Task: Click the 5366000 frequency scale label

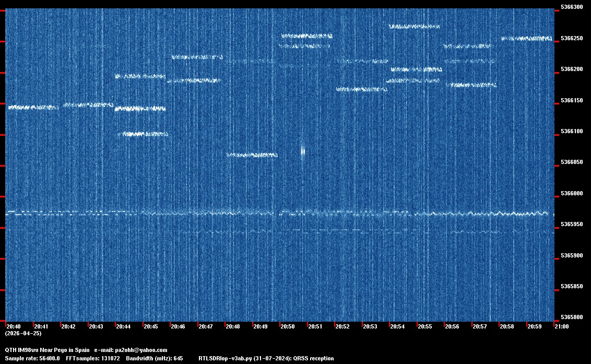Action: pos(571,194)
